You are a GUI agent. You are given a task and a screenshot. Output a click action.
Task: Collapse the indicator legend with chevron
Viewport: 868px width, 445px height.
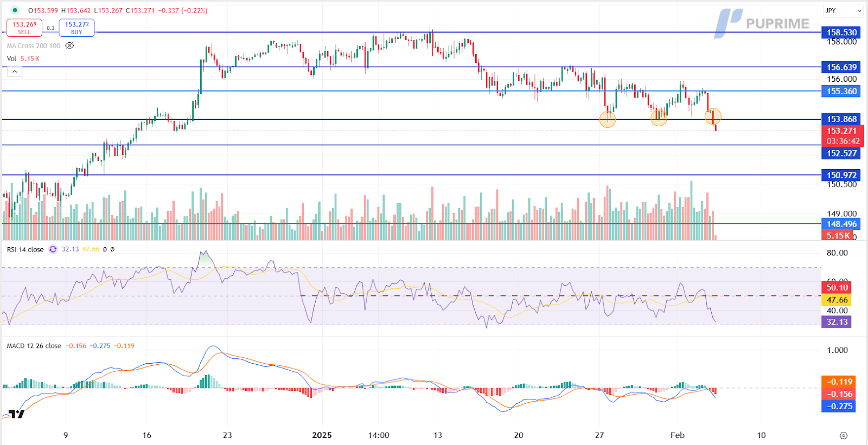pyautogui.click(x=15, y=72)
